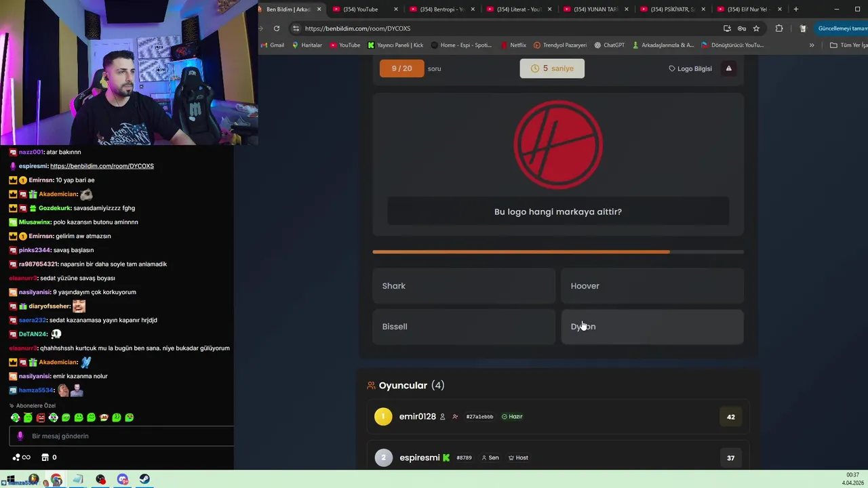Open Chrome from the taskbar

pyautogui.click(x=56, y=480)
